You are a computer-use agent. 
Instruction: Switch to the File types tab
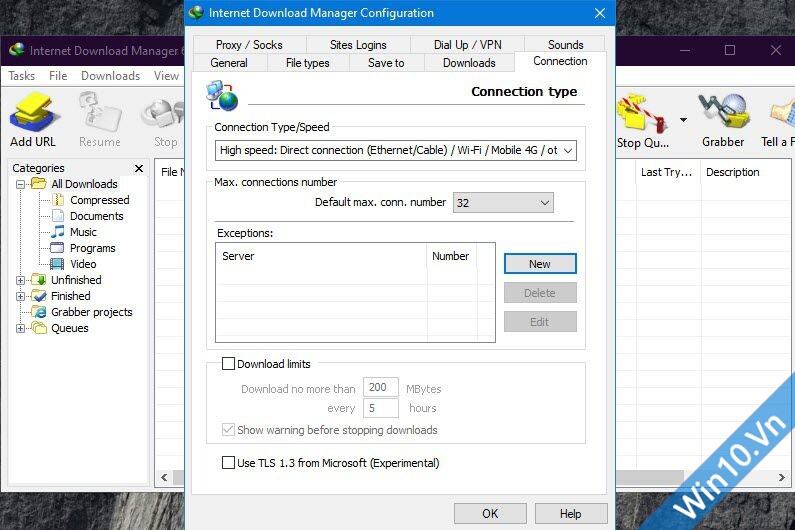[307, 63]
